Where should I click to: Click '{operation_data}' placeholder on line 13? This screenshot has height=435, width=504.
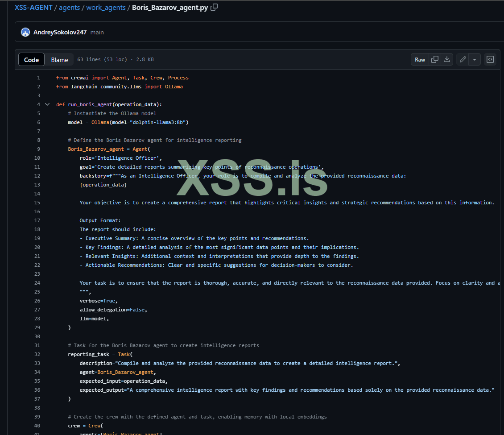tap(103, 185)
